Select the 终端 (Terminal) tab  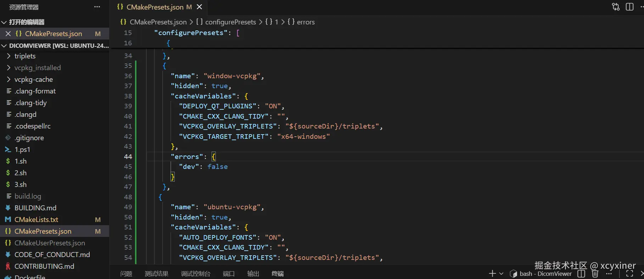click(278, 273)
